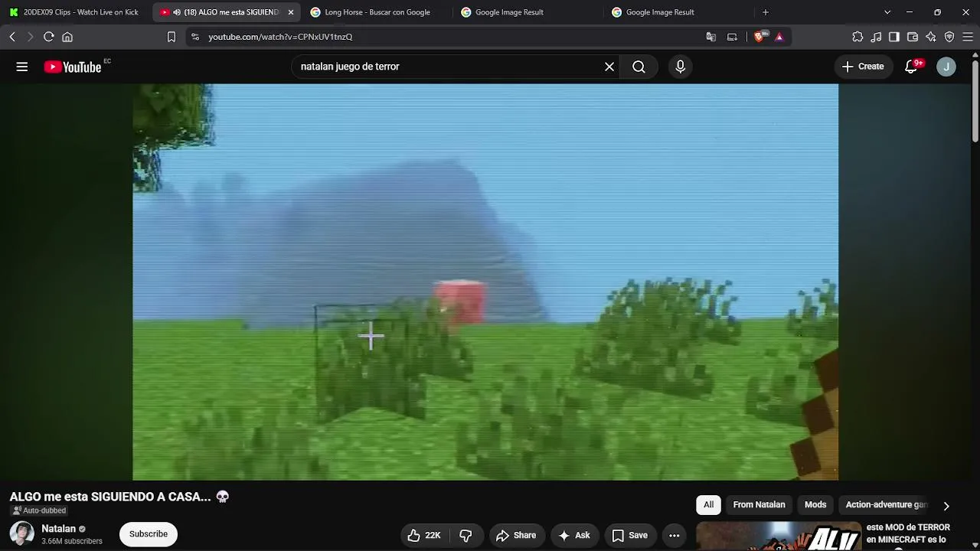Image resolution: width=980 pixels, height=551 pixels.
Task: Start voice search with the microphone
Action: (680, 67)
